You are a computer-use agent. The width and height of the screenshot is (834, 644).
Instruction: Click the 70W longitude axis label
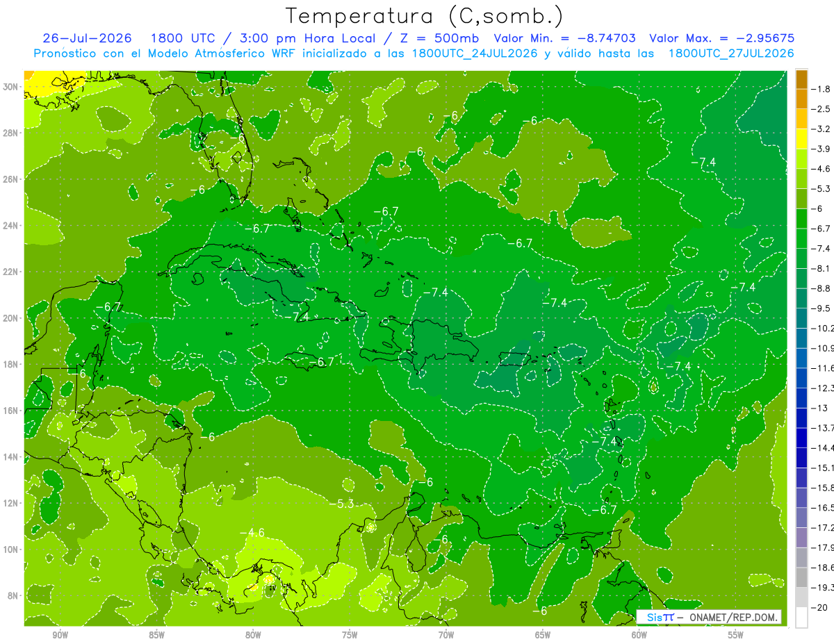(x=446, y=636)
